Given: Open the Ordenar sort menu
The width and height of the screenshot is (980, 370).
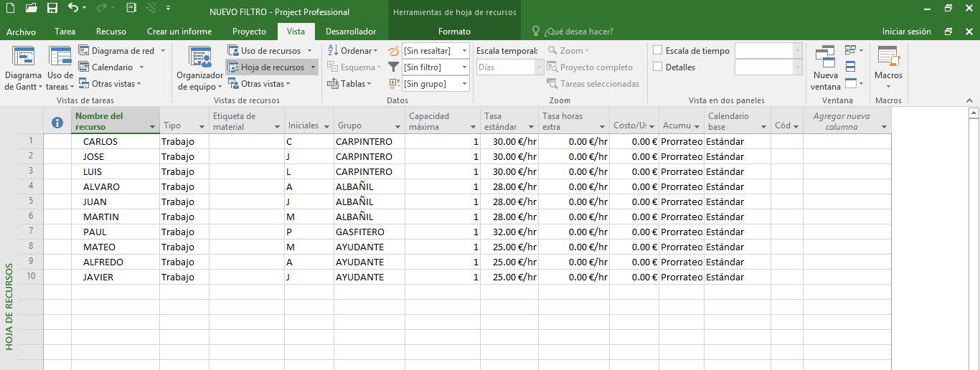Looking at the screenshot, I should (x=352, y=51).
